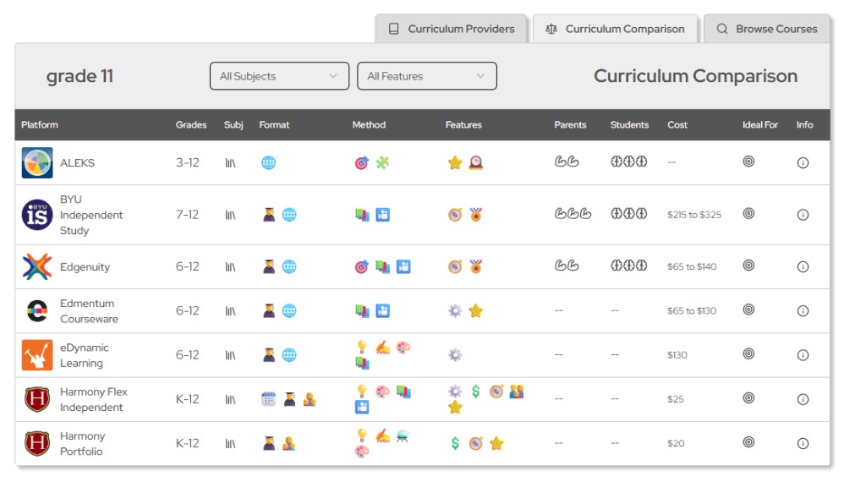Click the Ideal For target for eDynamic Learning
The height and width of the screenshot is (504, 866).
click(x=748, y=353)
